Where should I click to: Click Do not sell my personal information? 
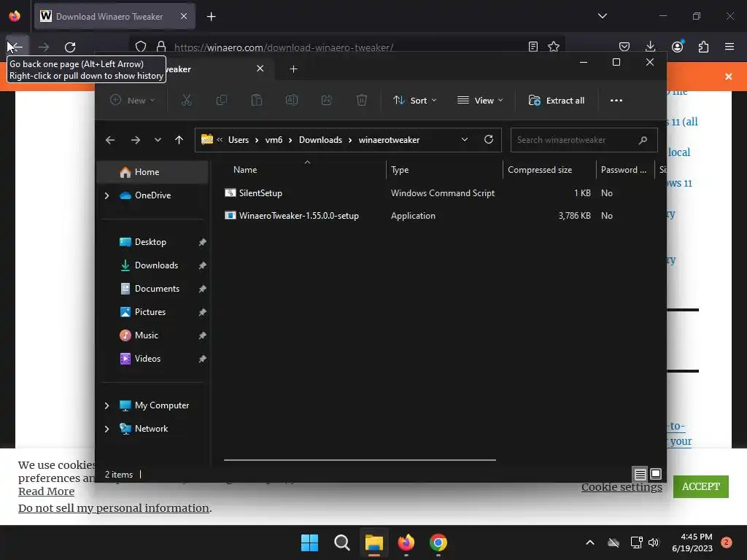113,508
